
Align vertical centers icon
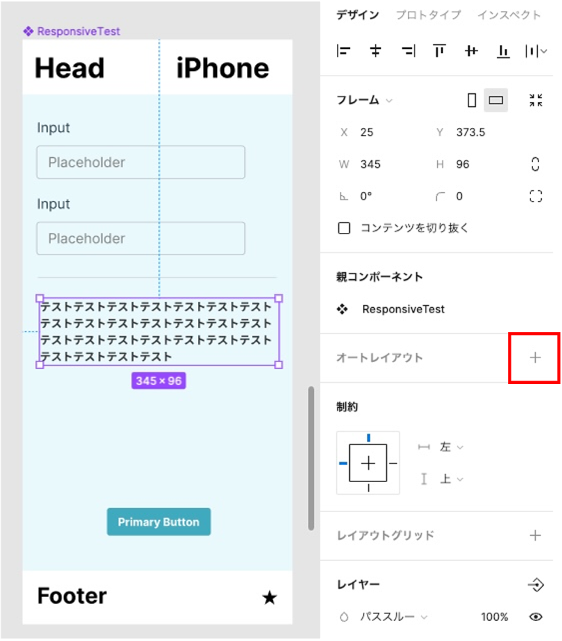coord(471,51)
